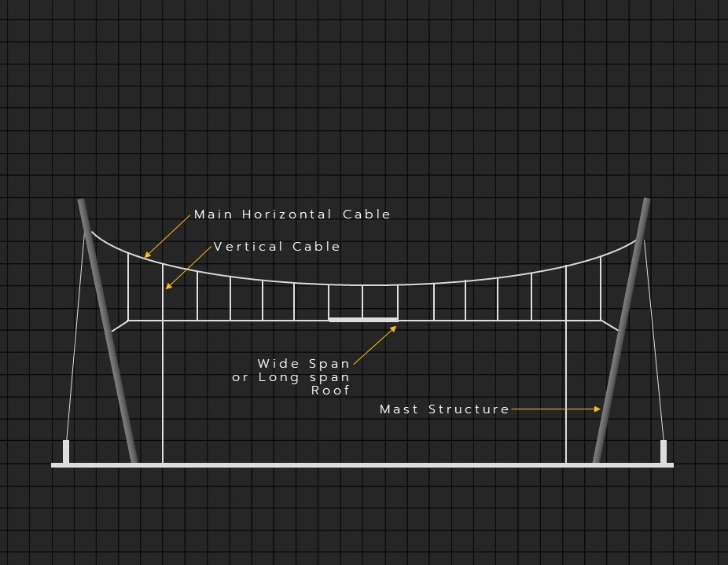The image size is (728, 565).
Task: Click the thick roof center segment
Action: point(363,320)
